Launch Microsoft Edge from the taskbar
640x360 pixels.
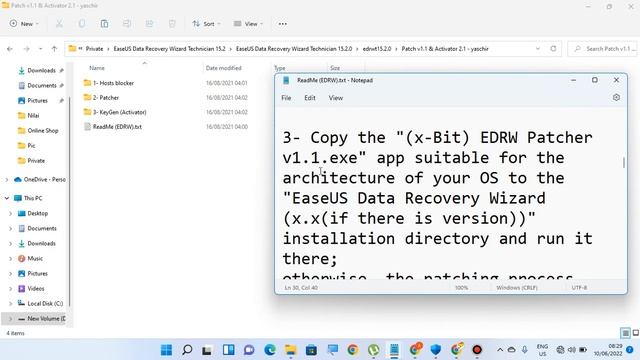(270, 350)
